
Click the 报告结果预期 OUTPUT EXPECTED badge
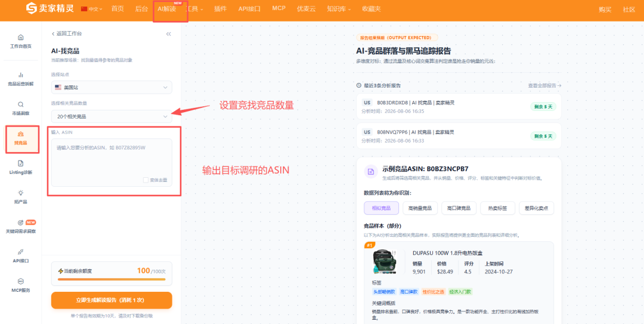[397, 38]
